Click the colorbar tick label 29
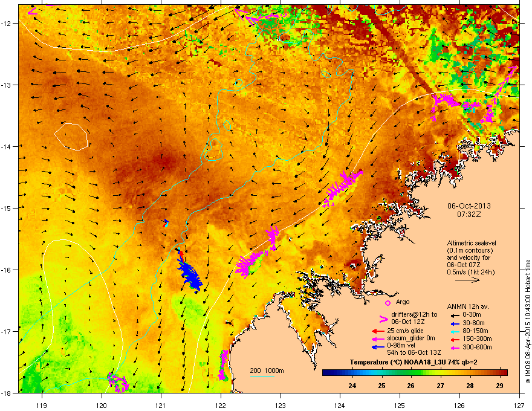Viewport: 532px width, 411px height. coord(499,385)
